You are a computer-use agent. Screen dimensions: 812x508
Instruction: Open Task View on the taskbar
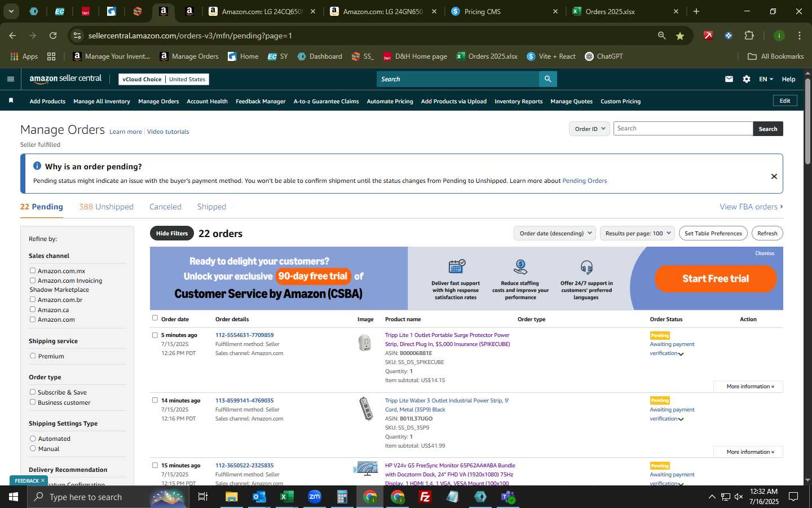click(203, 497)
